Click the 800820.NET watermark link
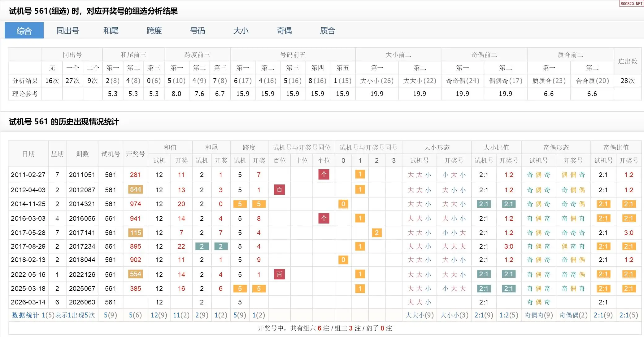This screenshot has height=337, width=644. click(631, 3)
